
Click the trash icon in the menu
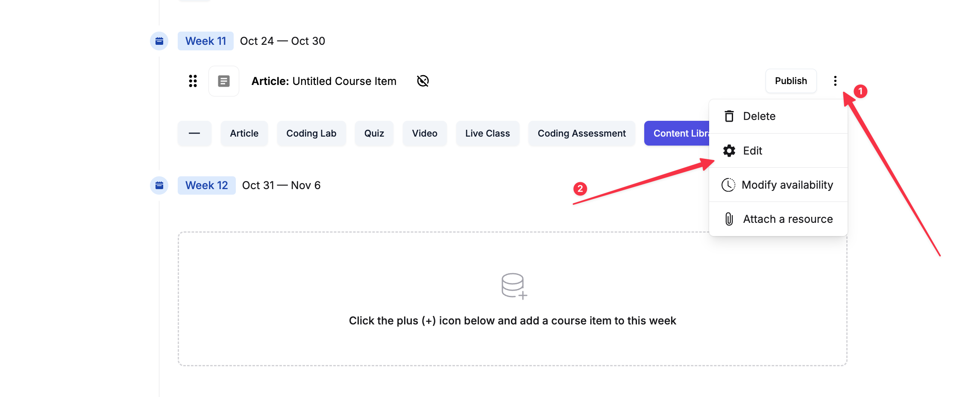pyautogui.click(x=729, y=116)
